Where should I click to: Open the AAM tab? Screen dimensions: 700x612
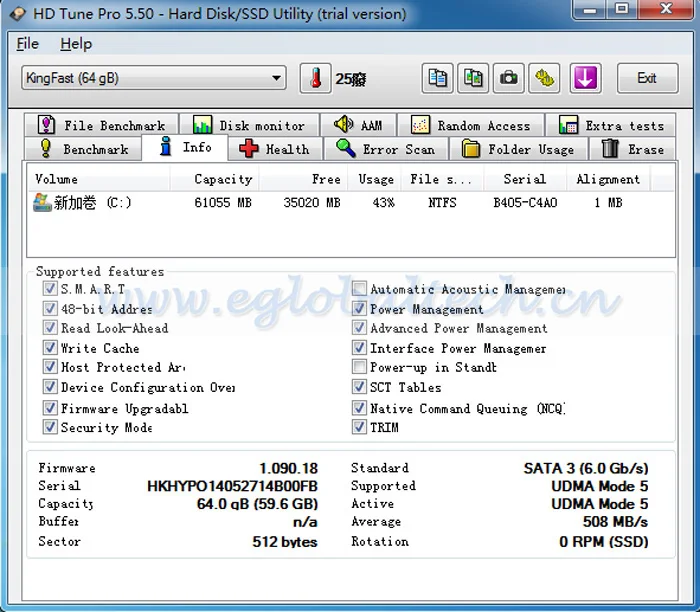pos(358,125)
